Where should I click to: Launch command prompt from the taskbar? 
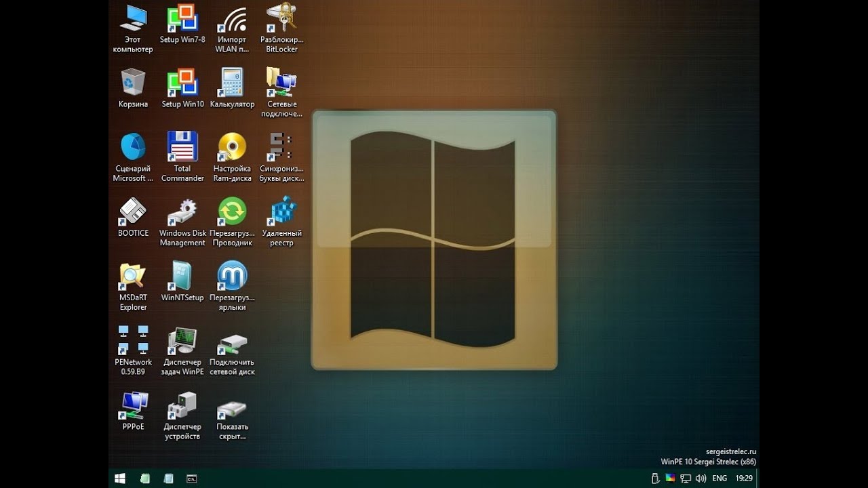(192, 479)
